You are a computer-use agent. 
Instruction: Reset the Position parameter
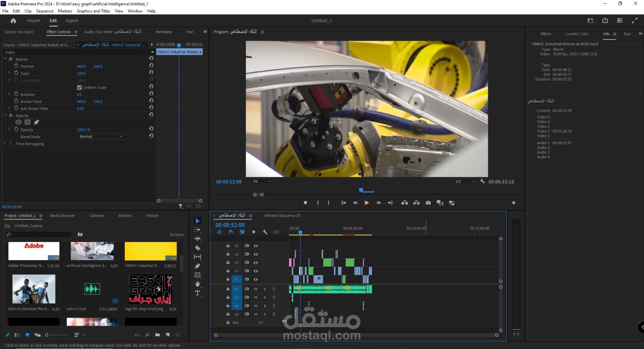click(151, 65)
